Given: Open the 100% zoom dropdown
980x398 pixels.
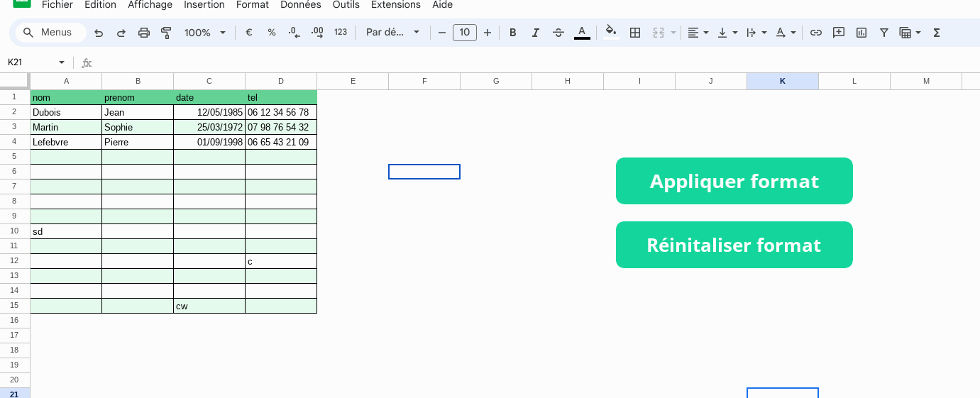Looking at the screenshot, I should (x=204, y=33).
